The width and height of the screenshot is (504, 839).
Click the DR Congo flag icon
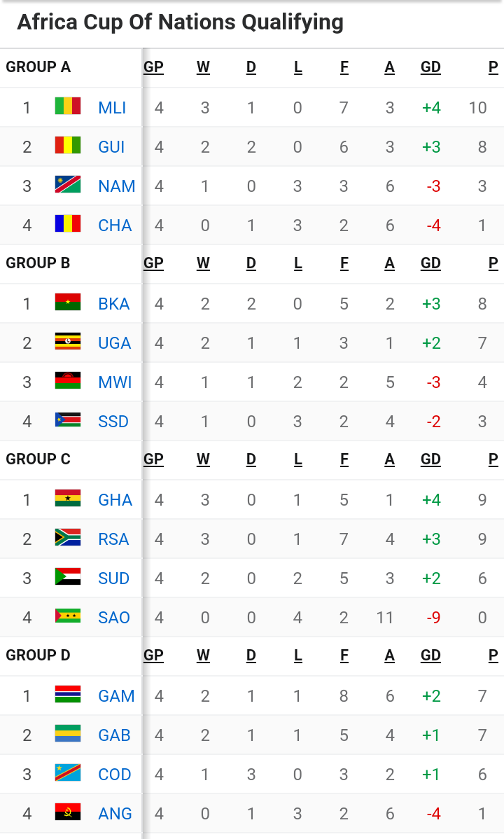(x=68, y=773)
